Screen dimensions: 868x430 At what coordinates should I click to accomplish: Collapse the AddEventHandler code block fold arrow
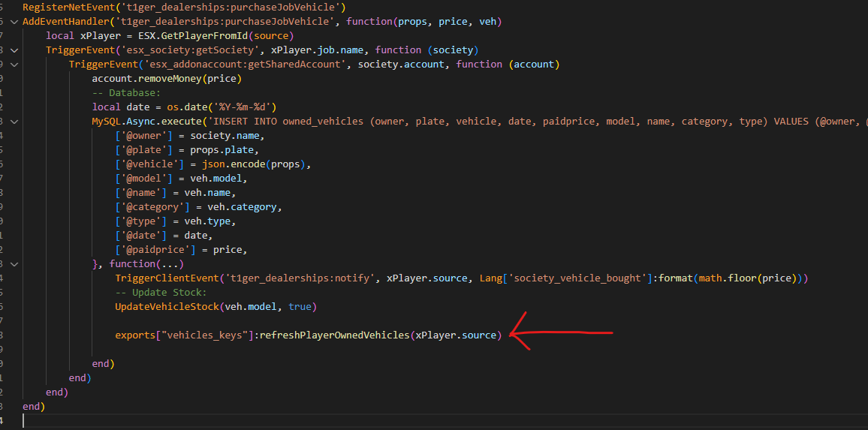tap(13, 22)
